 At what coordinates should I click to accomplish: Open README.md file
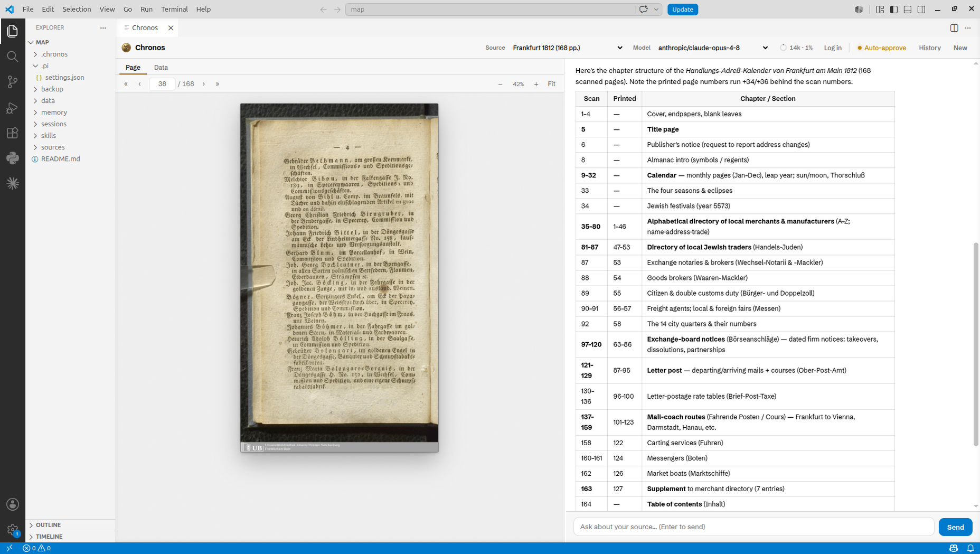(x=70, y=158)
